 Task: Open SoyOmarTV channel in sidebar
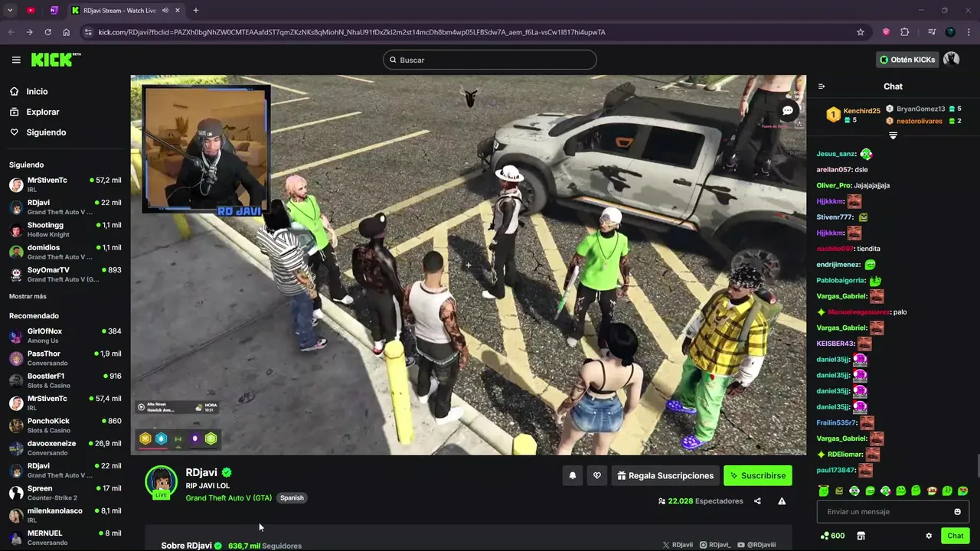pyautogui.click(x=65, y=275)
